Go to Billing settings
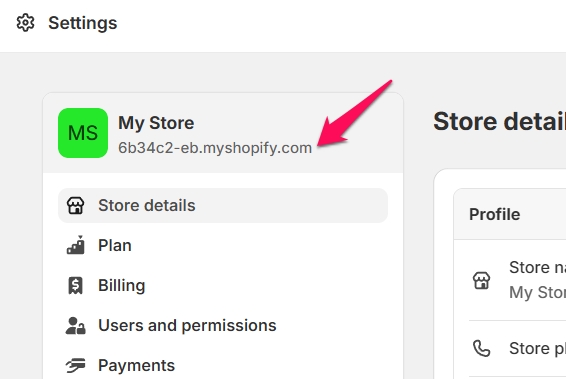 tap(223, 286)
